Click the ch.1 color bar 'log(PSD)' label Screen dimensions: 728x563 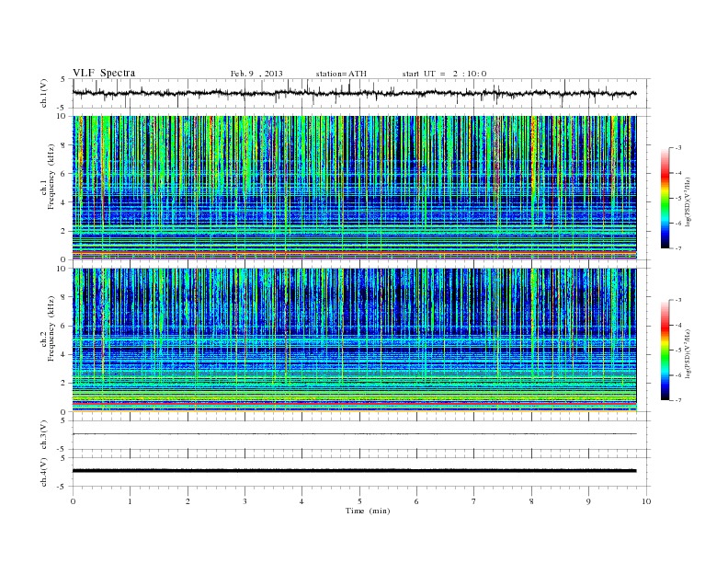[x=688, y=201]
